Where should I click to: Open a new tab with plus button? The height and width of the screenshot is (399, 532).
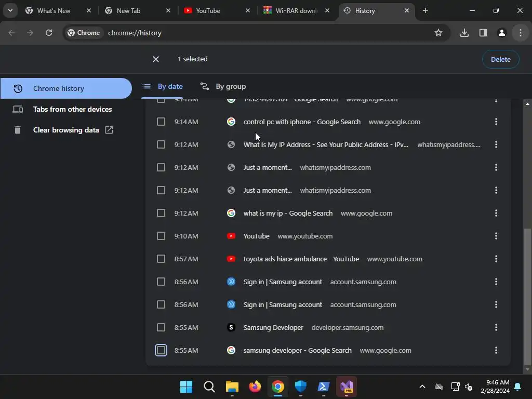coord(425,10)
